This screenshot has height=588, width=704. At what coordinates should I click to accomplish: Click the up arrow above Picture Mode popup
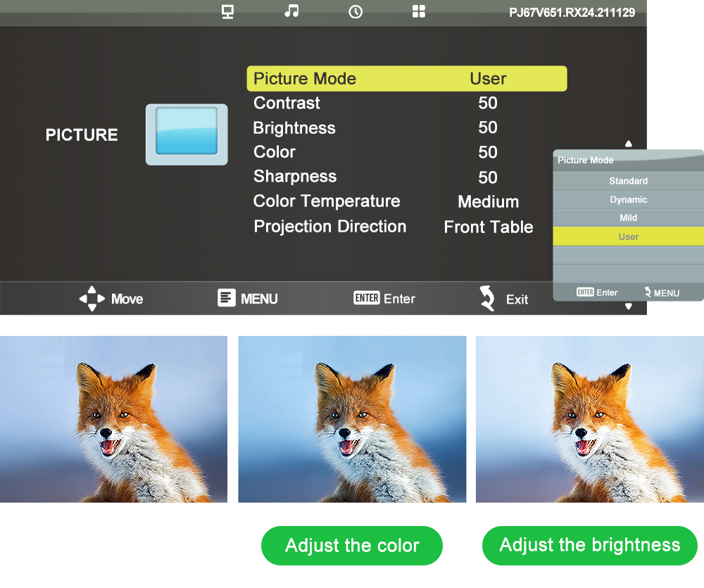point(629,144)
